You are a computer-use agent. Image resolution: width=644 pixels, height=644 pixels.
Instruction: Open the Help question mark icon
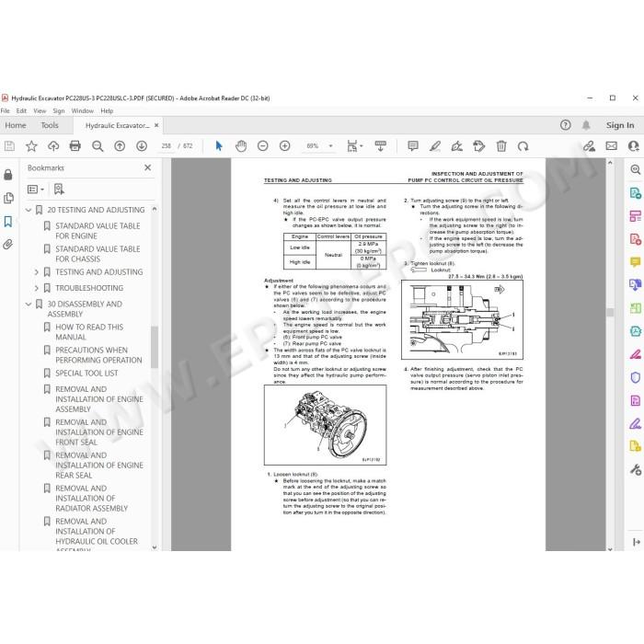(x=566, y=125)
